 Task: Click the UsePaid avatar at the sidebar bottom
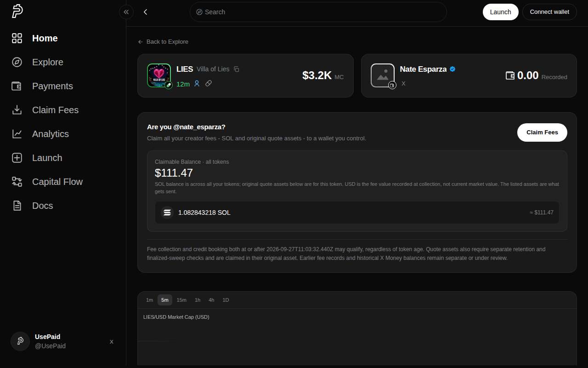click(x=20, y=341)
